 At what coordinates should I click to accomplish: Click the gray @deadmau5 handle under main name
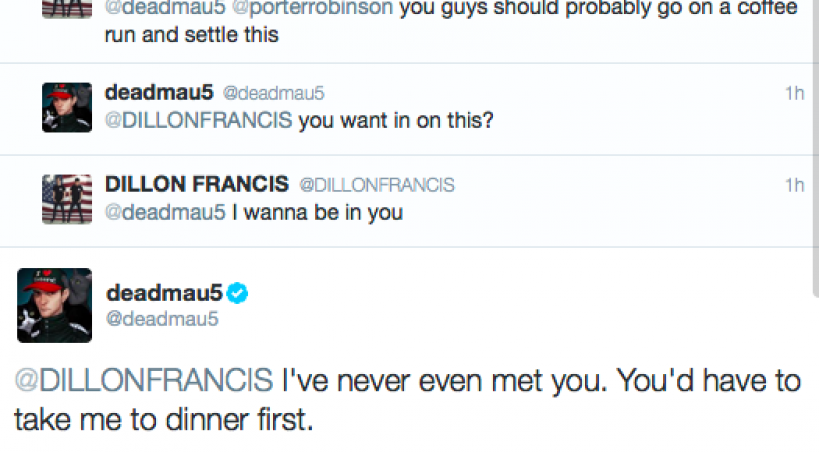click(162, 319)
